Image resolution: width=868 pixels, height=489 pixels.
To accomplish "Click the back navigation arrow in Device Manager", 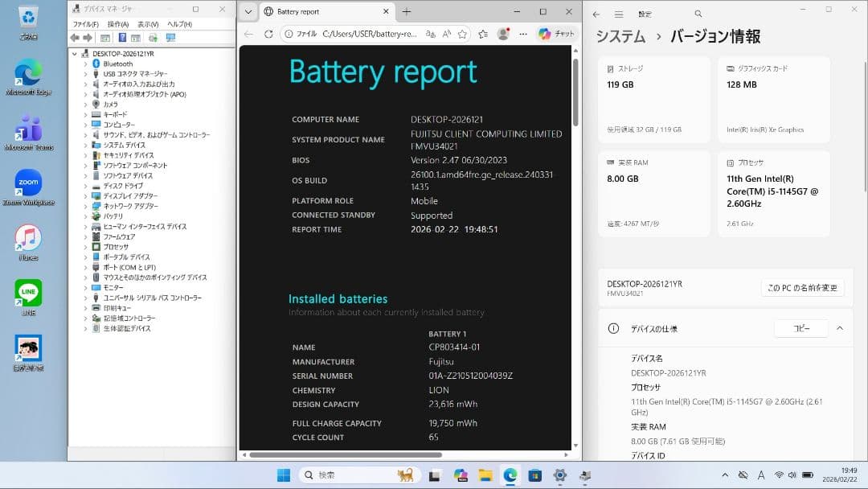I will pos(74,37).
